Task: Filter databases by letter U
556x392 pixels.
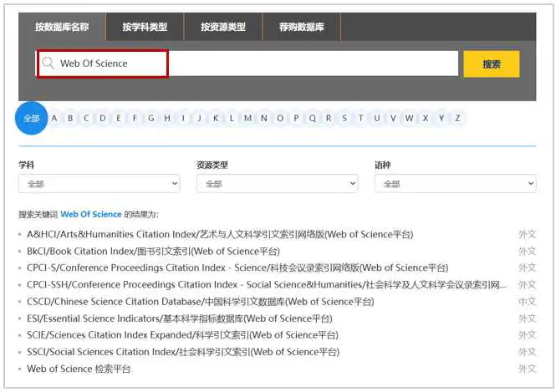Action: [x=377, y=119]
